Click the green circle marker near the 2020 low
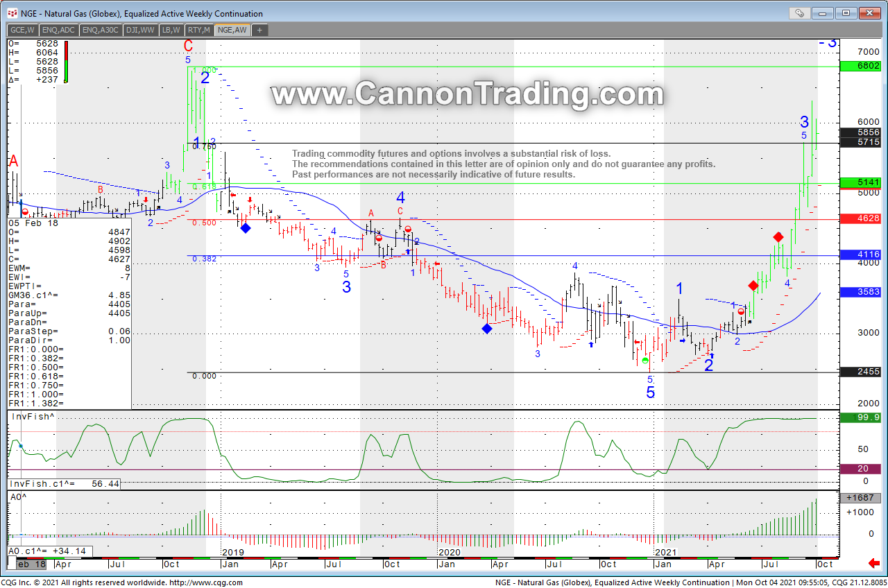 (x=646, y=361)
